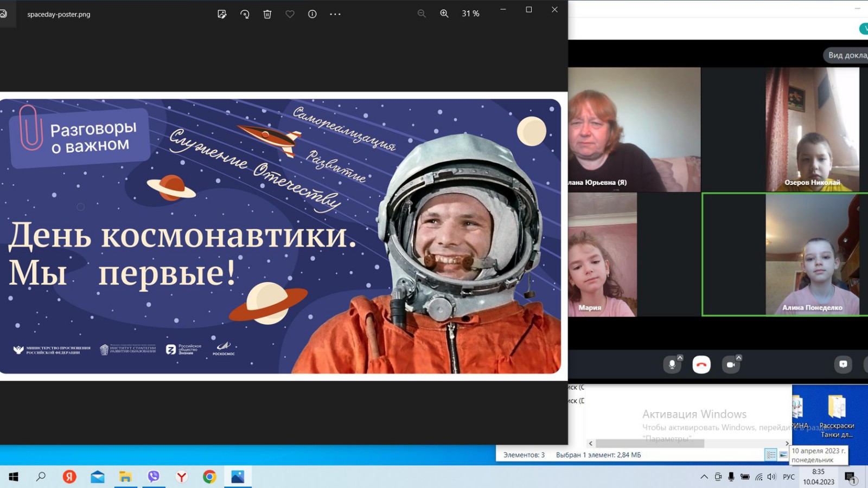Click the Explorer horizontal scrollbar thumb
Image resolution: width=868 pixels, height=488 pixels.
click(650, 444)
